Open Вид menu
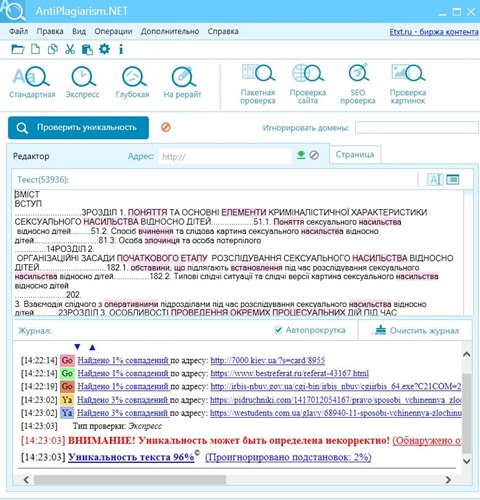 coord(79,31)
